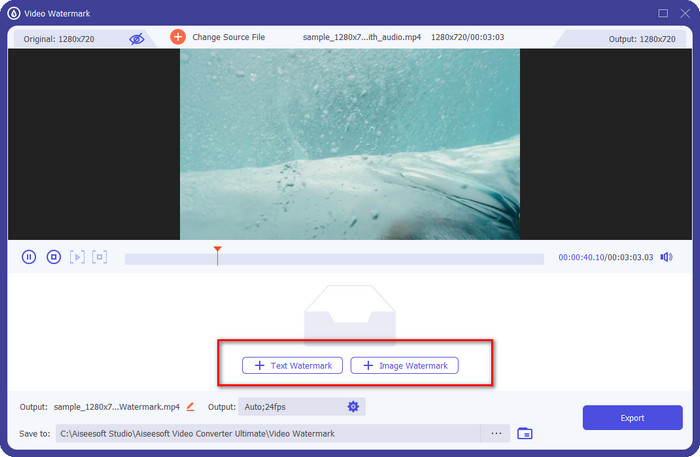
Task: Pause the video playback
Action: [29, 257]
